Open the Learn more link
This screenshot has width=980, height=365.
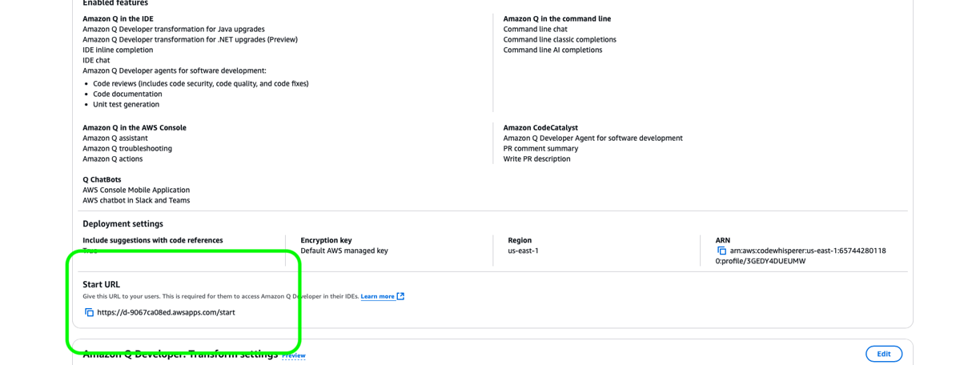click(378, 296)
